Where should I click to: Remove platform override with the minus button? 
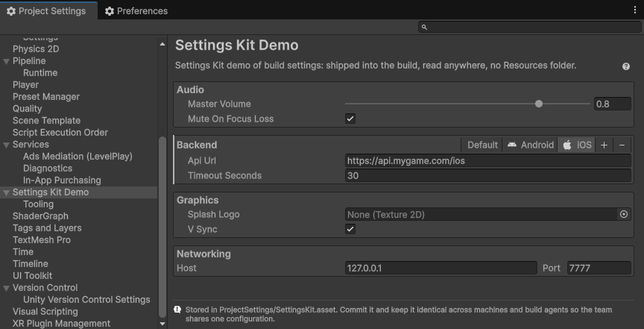tap(622, 145)
